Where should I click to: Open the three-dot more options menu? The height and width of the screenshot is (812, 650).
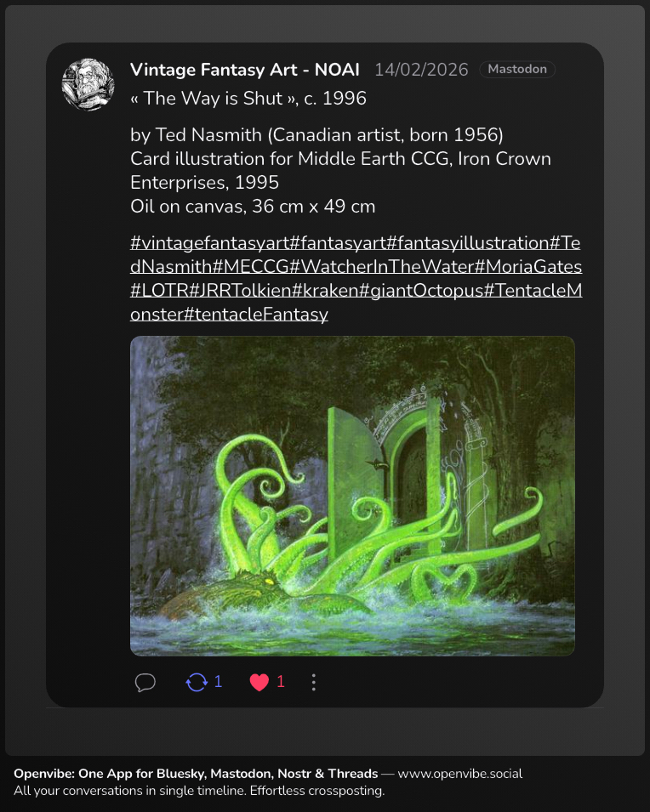pos(314,682)
